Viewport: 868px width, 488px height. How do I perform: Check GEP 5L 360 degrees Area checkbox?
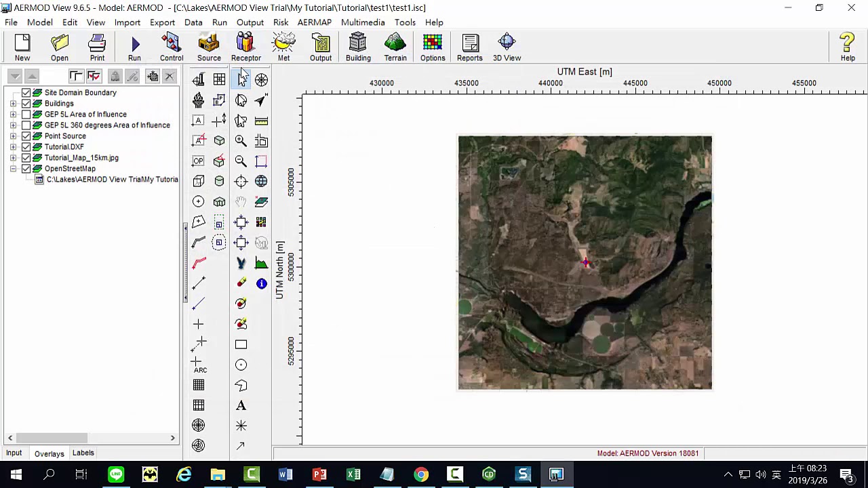pyautogui.click(x=26, y=125)
